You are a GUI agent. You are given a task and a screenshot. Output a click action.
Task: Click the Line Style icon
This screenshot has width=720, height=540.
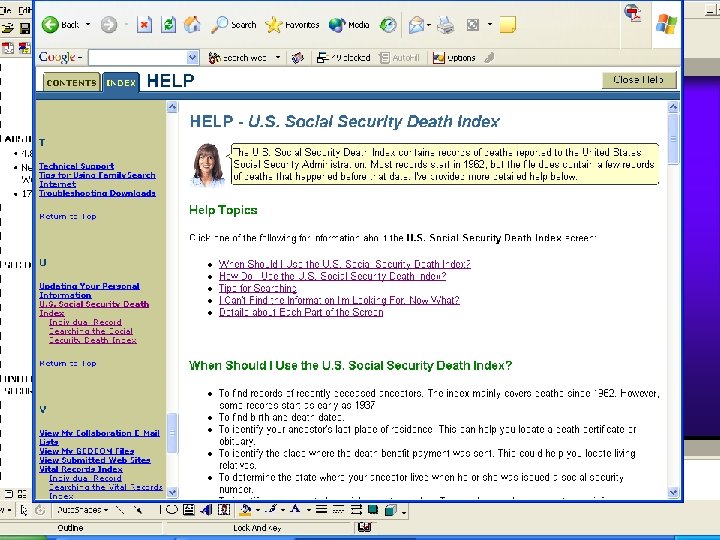click(x=321, y=509)
